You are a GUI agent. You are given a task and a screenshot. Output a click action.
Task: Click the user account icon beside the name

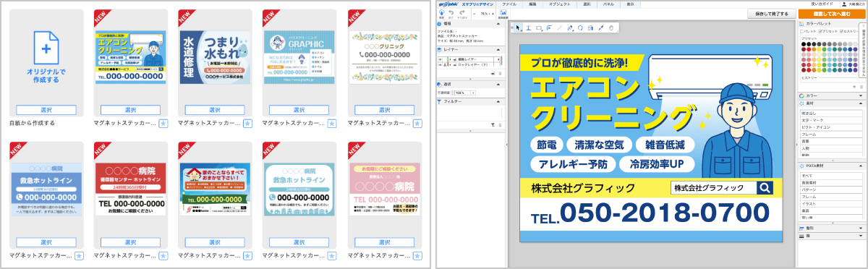tap(844, 4)
